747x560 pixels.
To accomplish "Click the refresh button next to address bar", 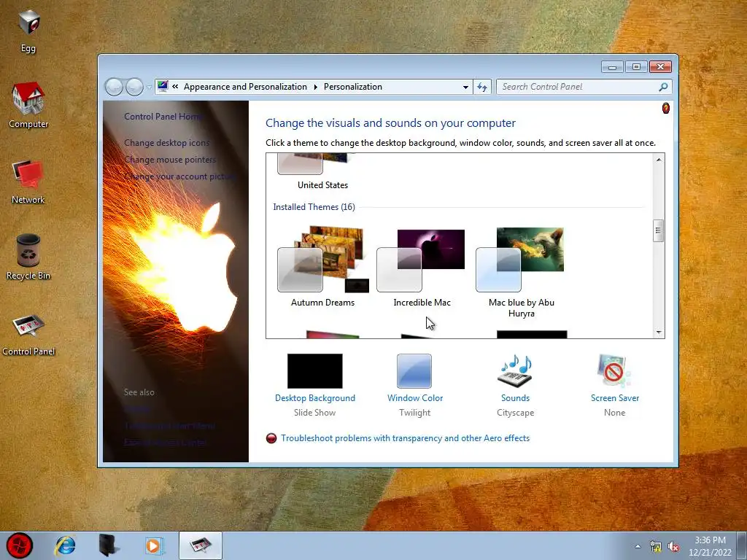I will pyautogui.click(x=482, y=87).
